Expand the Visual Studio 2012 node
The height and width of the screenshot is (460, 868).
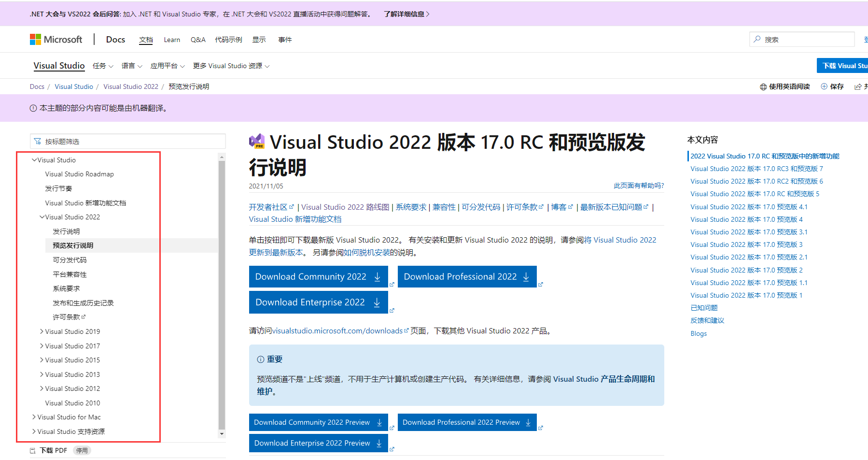coord(42,388)
